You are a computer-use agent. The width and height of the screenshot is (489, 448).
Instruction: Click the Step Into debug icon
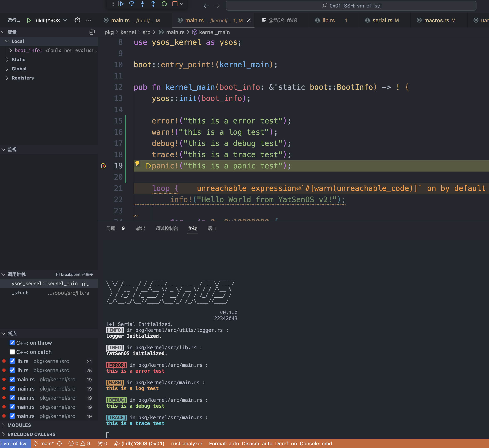[142, 4]
